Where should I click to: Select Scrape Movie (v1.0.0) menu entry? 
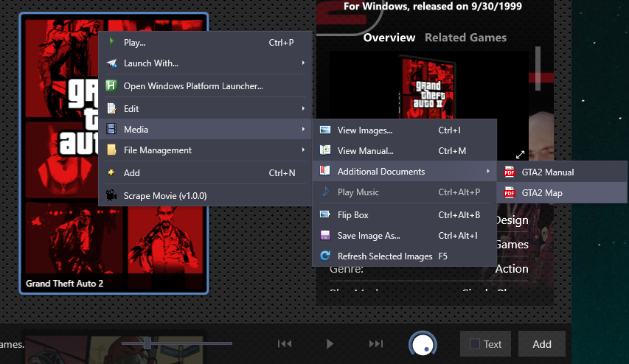[205, 195]
